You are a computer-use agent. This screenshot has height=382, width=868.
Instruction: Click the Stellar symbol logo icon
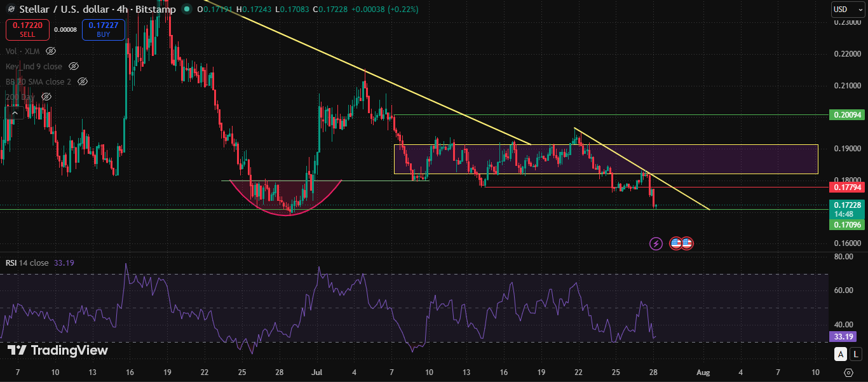pos(10,9)
